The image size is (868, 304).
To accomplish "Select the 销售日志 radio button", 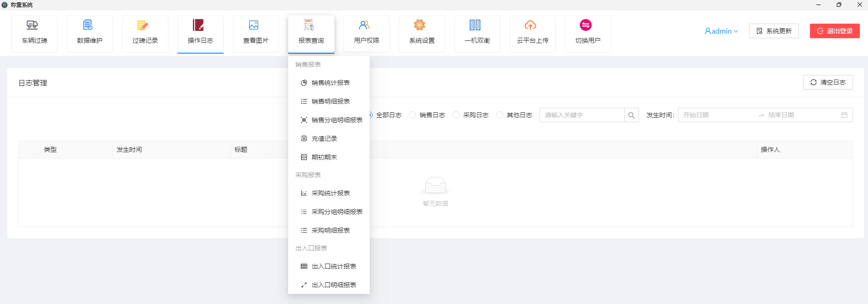I will (412, 115).
